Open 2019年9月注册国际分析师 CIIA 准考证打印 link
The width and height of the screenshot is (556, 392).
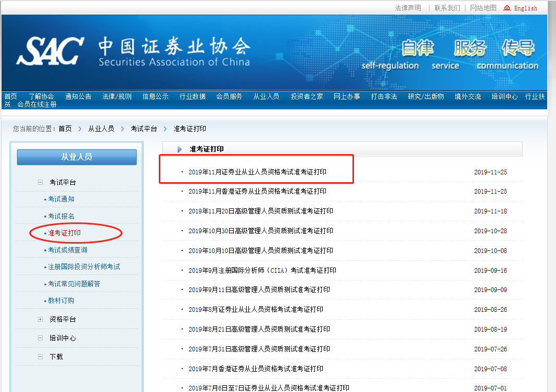(262, 270)
